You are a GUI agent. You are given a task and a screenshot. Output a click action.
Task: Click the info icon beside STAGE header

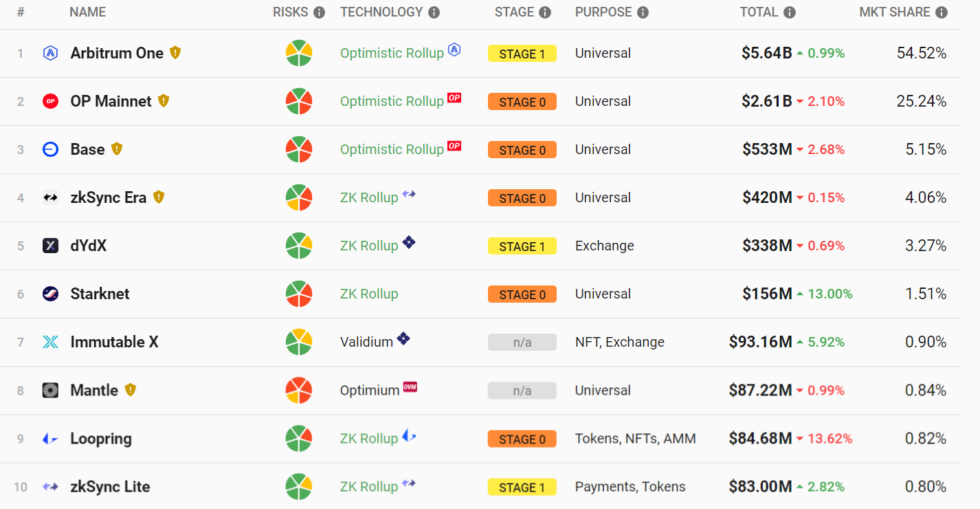[545, 12]
